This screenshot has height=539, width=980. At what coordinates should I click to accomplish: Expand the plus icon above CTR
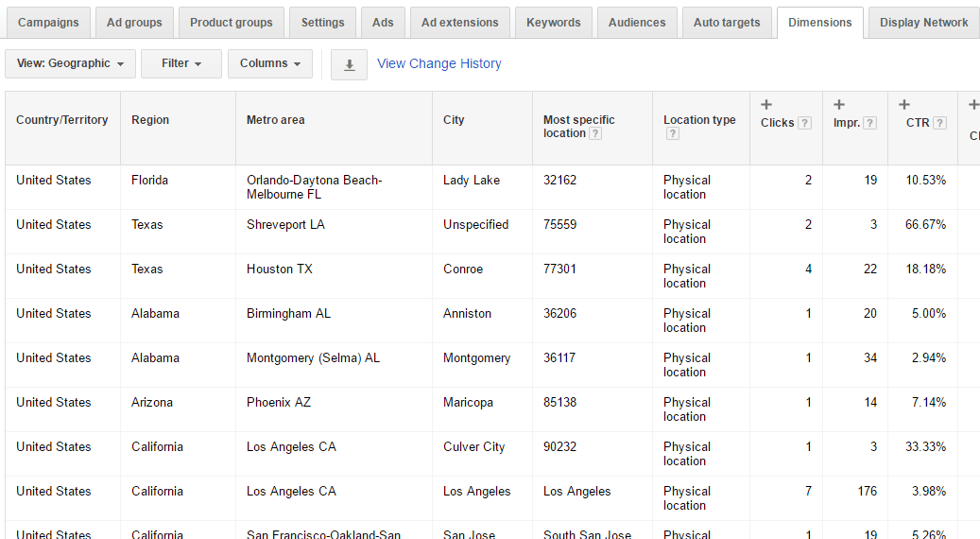coord(904,105)
